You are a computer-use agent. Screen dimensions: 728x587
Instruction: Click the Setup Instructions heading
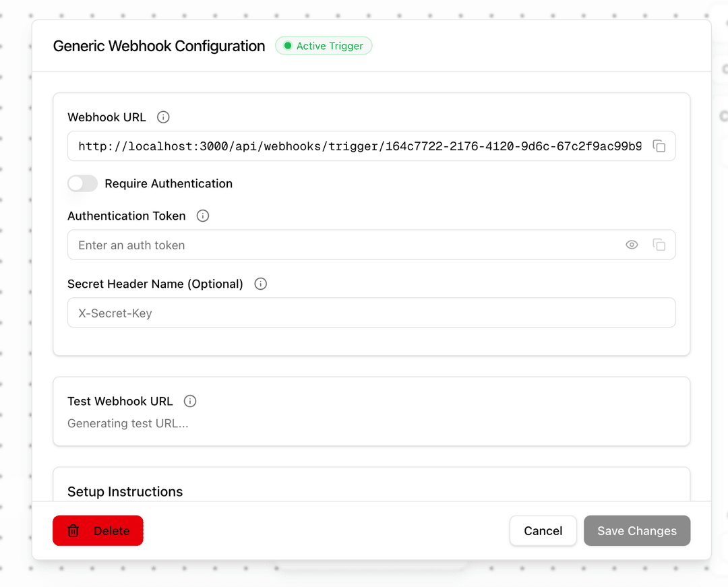pyautogui.click(x=125, y=491)
